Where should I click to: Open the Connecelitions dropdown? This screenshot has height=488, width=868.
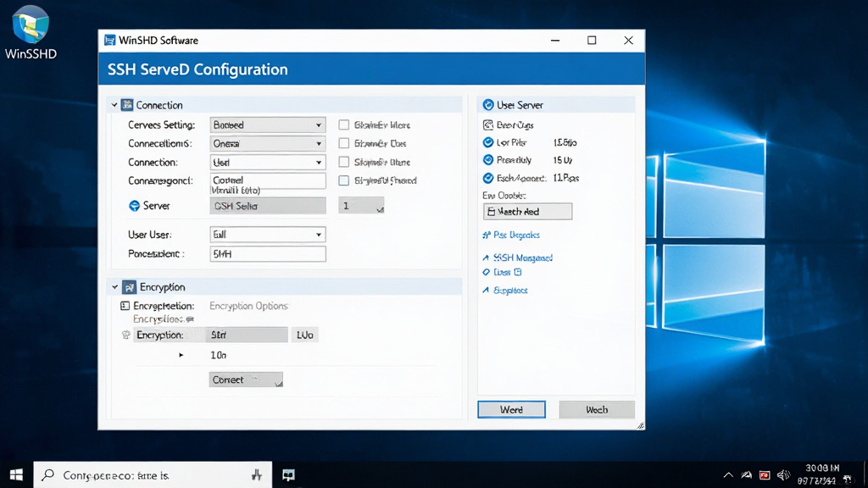pyautogui.click(x=267, y=143)
